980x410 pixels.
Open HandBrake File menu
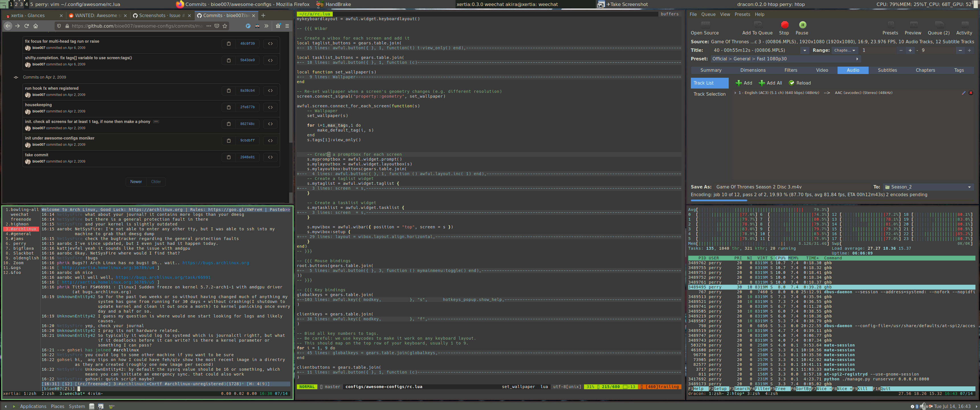(693, 15)
